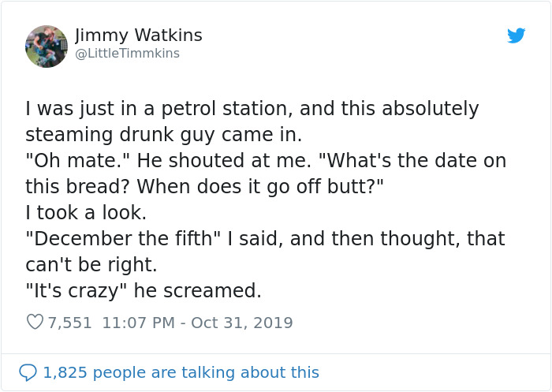Click the line "I took a look."
The width and height of the screenshot is (552, 392).
(x=86, y=212)
